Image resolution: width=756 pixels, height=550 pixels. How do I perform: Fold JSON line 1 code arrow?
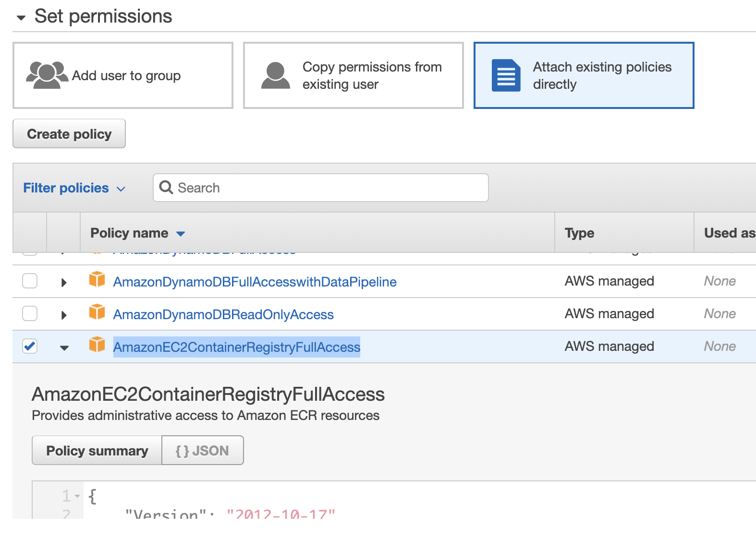(77, 496)
